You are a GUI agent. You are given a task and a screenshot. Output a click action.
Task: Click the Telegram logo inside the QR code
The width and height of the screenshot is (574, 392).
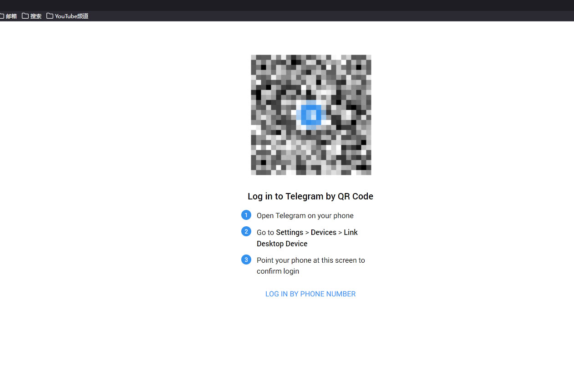[x=311, y=115]
